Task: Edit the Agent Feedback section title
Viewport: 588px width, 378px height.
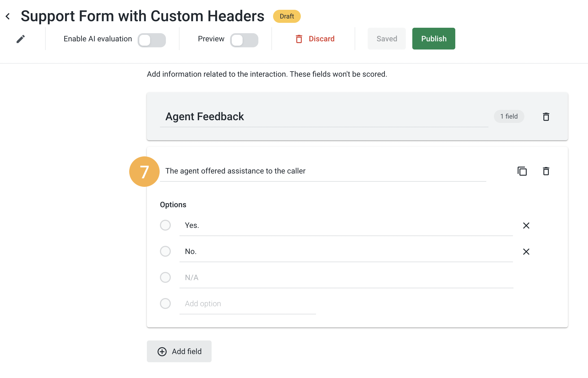Action: pyautogui.click(x=324, y=117)
